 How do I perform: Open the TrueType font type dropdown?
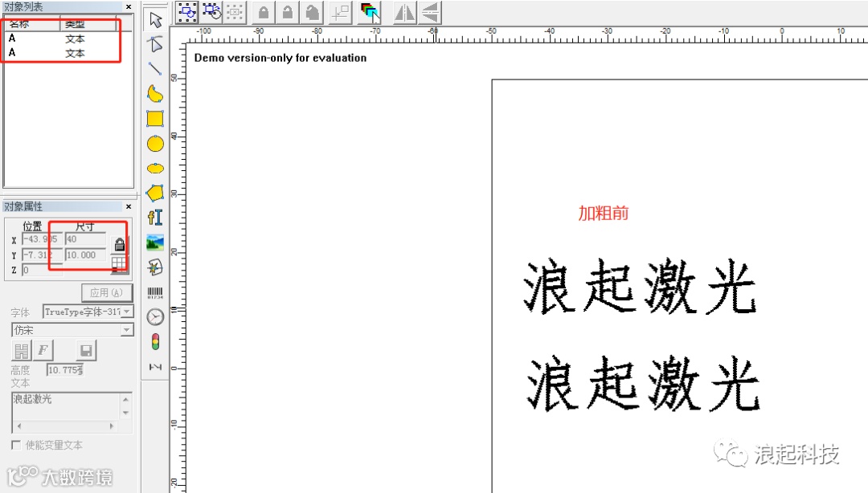[127, 312]
